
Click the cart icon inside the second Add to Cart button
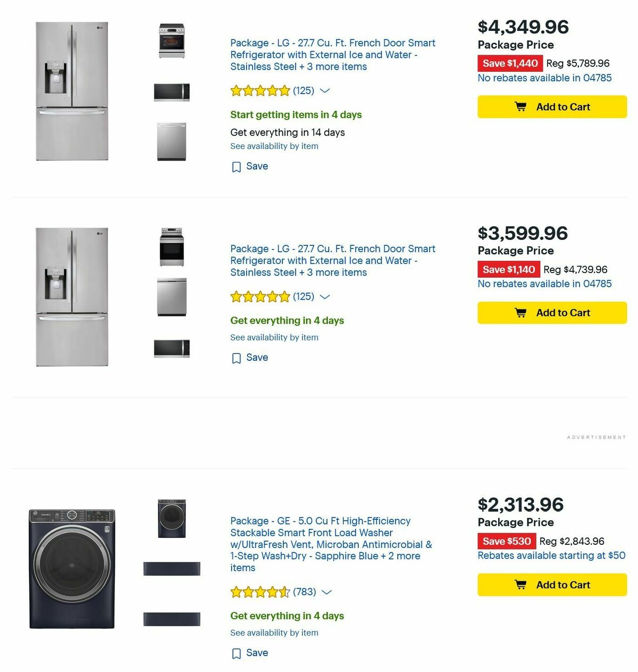522,313
